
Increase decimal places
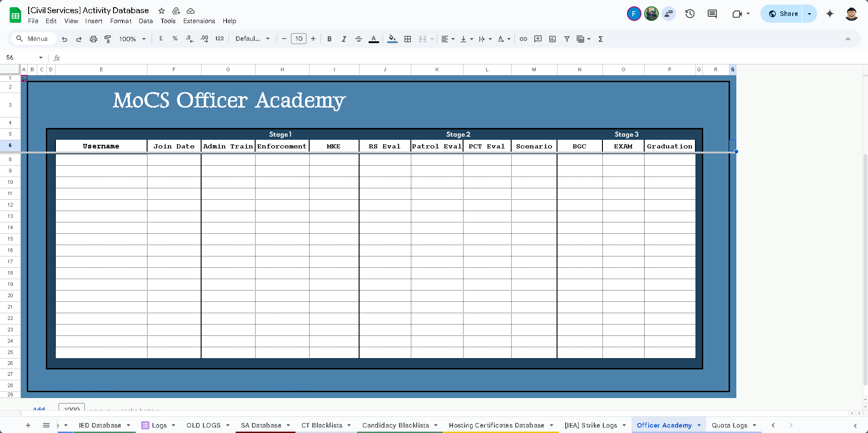204,39
